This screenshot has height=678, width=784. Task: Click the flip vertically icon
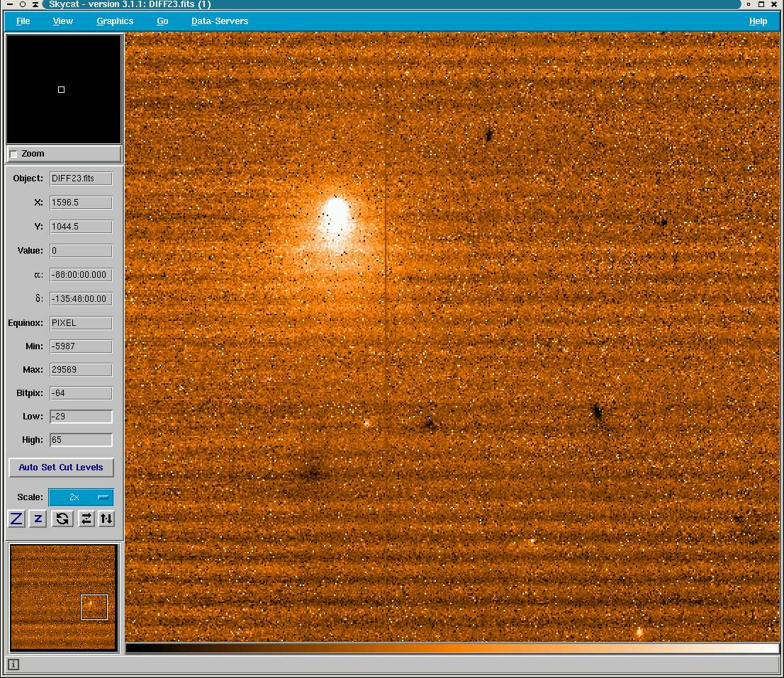coord(106,519)
